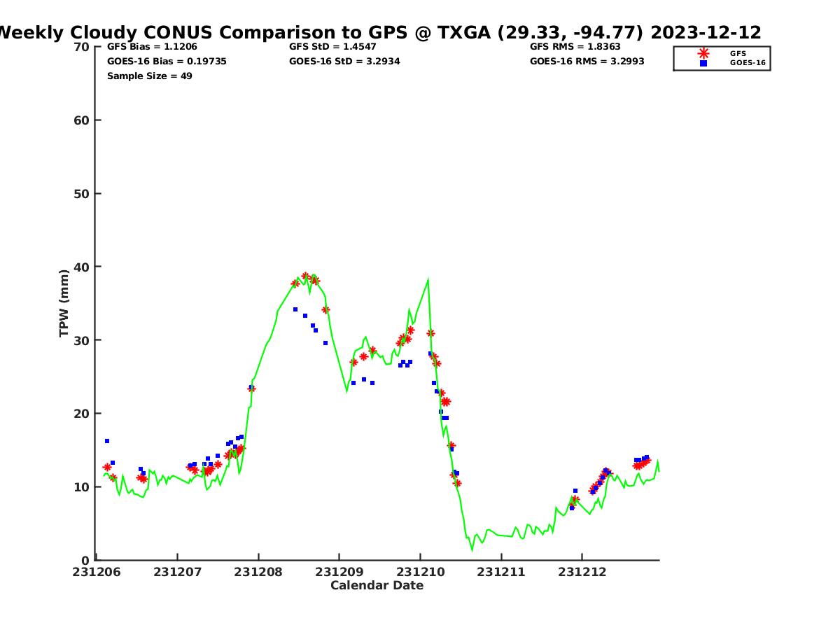Select the GOES-16 StD = 3.2934 text
This screenshot has width=840, height=630.
(x=344, y=62)
